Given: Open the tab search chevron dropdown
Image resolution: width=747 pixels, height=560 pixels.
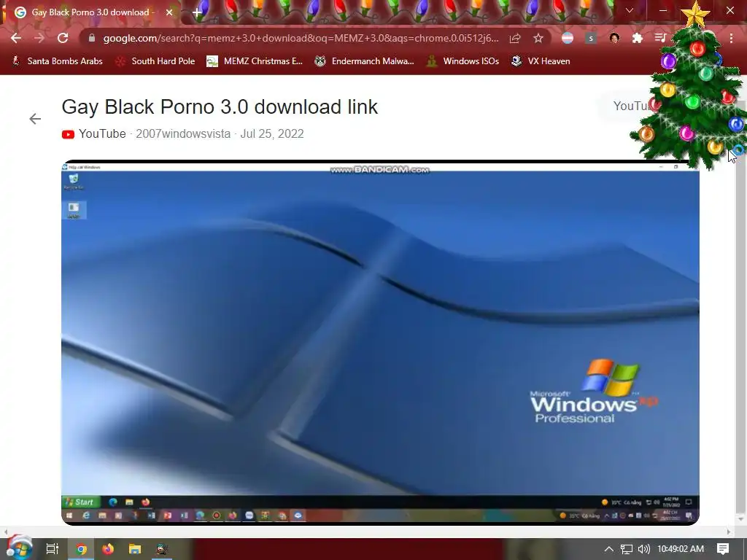Looking at the screenshot, I should tap(630, 10).
